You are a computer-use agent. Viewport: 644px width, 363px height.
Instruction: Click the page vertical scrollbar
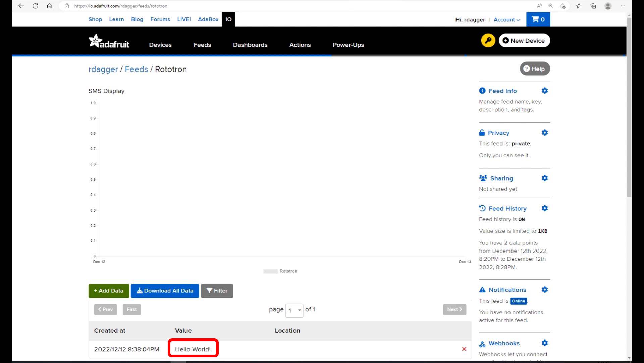pos(629,107)
